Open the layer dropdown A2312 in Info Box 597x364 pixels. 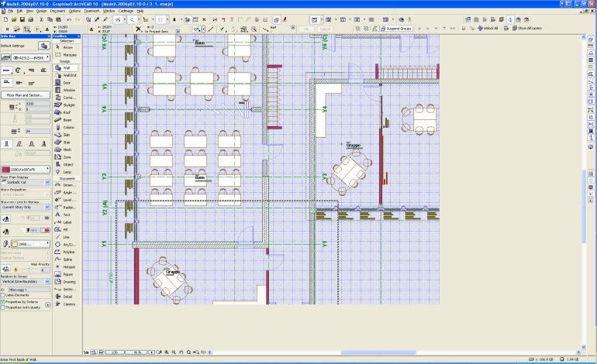pos(31,58)
